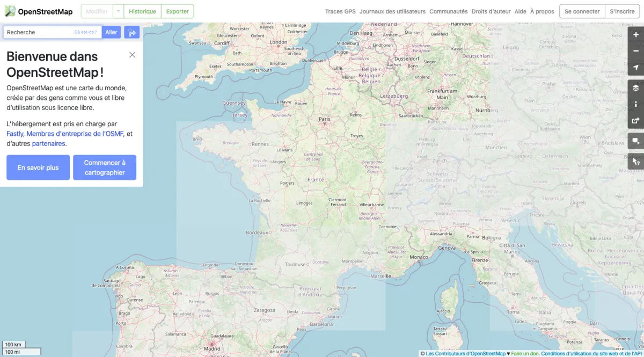Click the Roma label on the map
The width and height of the screenshot is (644, 357).
[x=513, y=312]
